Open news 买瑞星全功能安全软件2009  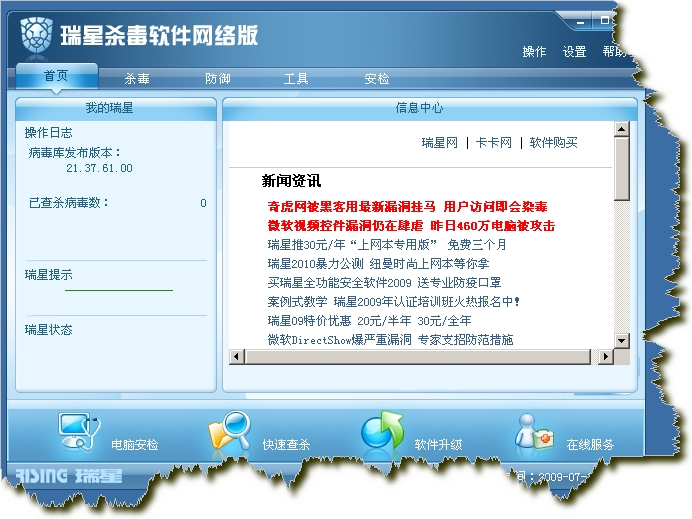point(384,282)
